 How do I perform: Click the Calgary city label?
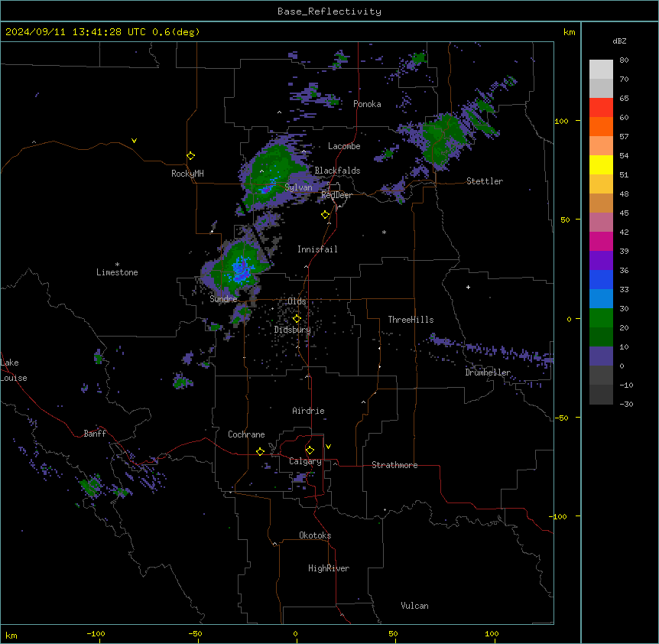coord(306,461)
